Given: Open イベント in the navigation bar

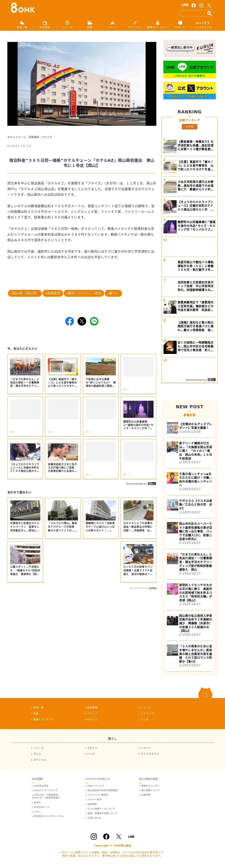Looking at the screenshot, I should (x=112, y=25).
